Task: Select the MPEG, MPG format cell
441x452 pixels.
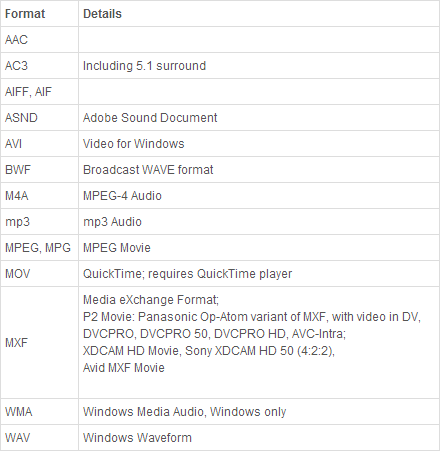Action: click(x=39, y=248)
